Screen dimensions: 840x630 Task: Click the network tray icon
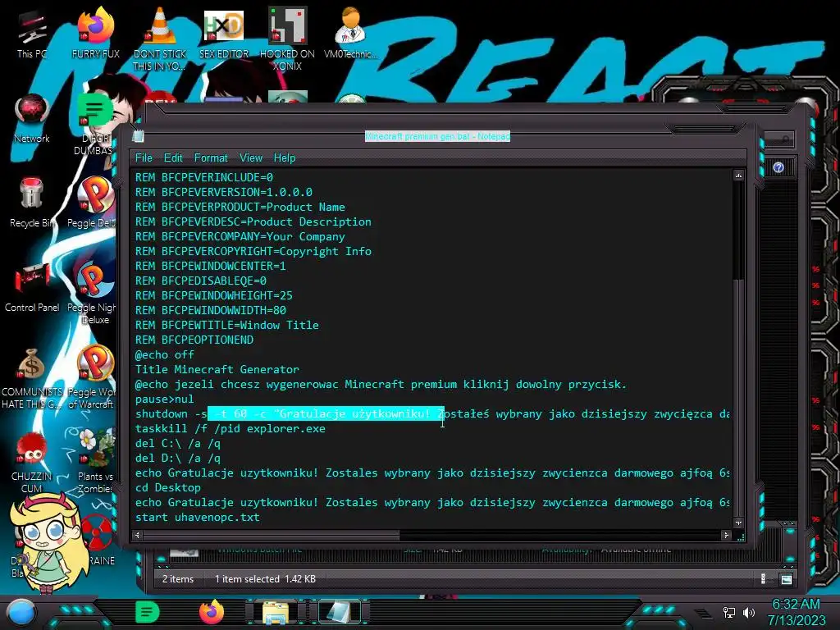[728, 612]
